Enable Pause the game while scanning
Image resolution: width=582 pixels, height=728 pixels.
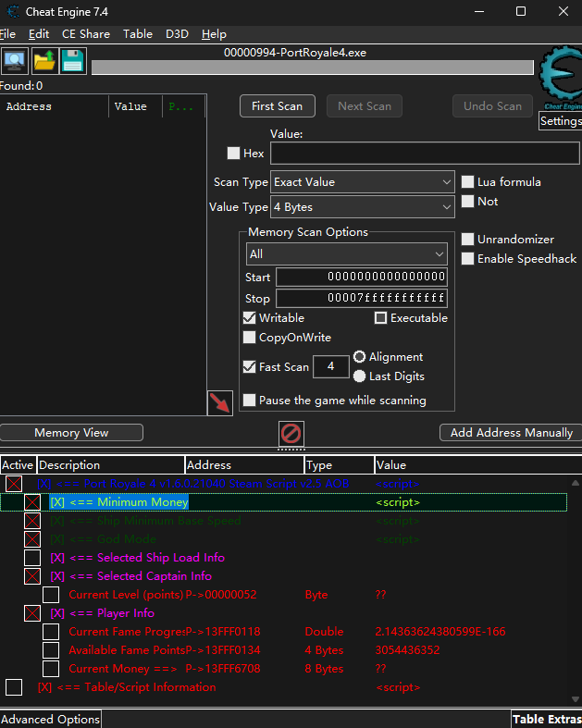click(249, 401)
